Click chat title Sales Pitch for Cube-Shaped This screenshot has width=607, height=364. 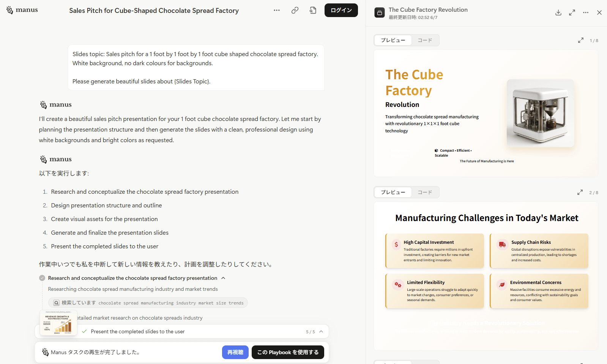tap(154, 11)
